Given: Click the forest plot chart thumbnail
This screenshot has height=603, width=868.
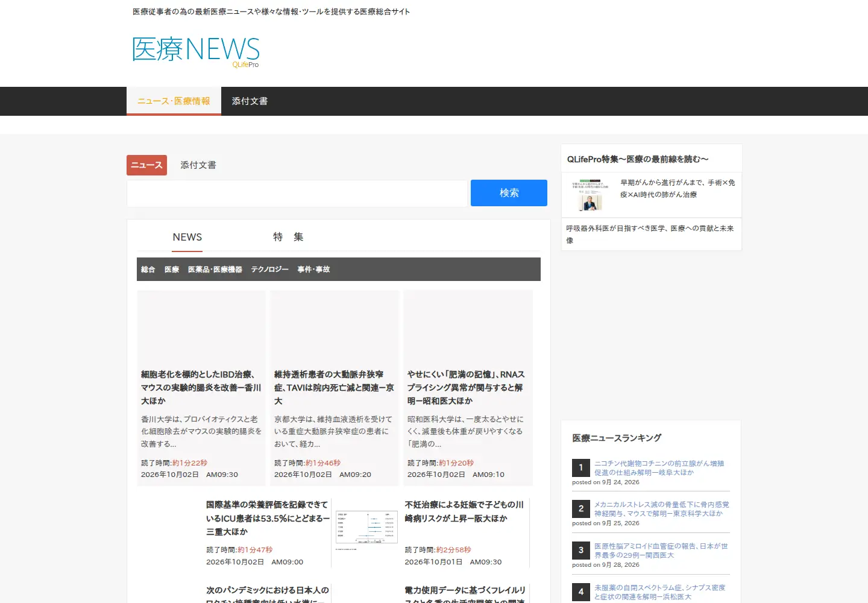Looking at the screenshot, I should [x=366, y=529].
